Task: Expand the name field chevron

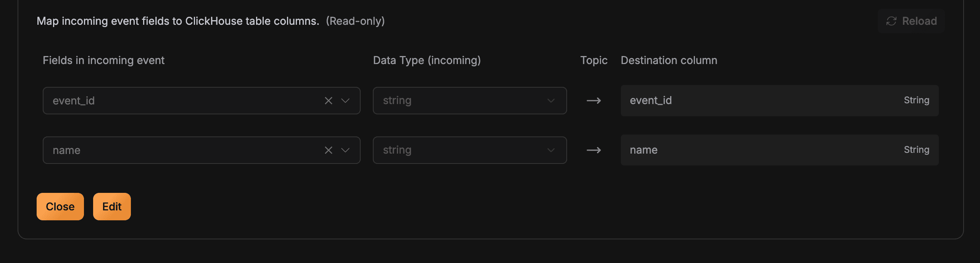Action: point(345,150)
